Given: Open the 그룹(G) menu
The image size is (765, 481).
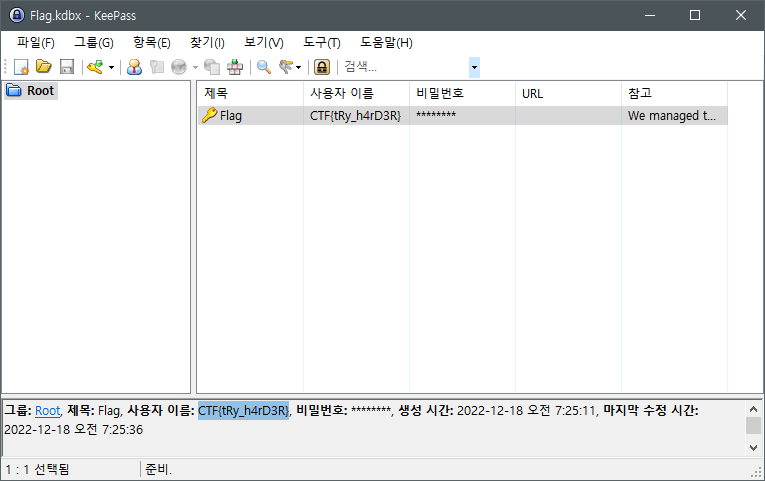Looking at the screenshot, I should (x=94, y=42).
